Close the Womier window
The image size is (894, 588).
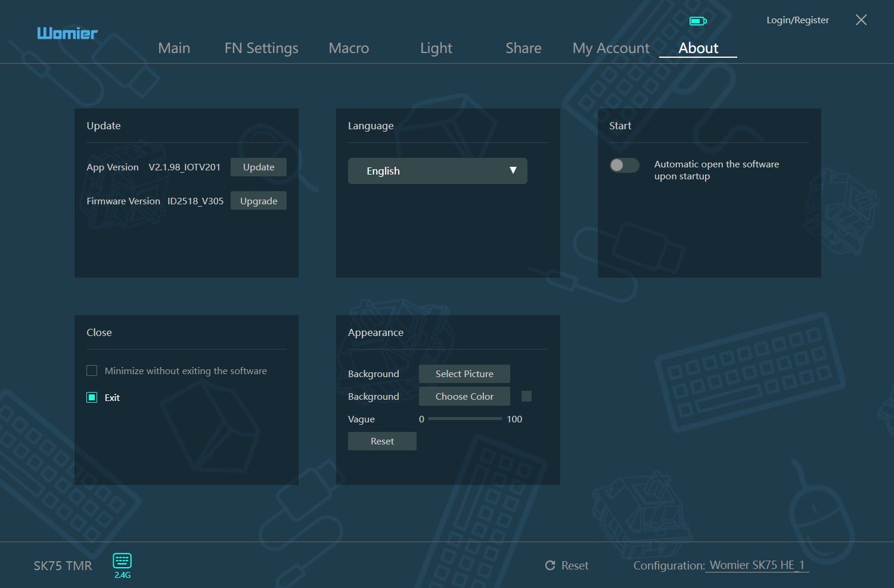(861, 20)
